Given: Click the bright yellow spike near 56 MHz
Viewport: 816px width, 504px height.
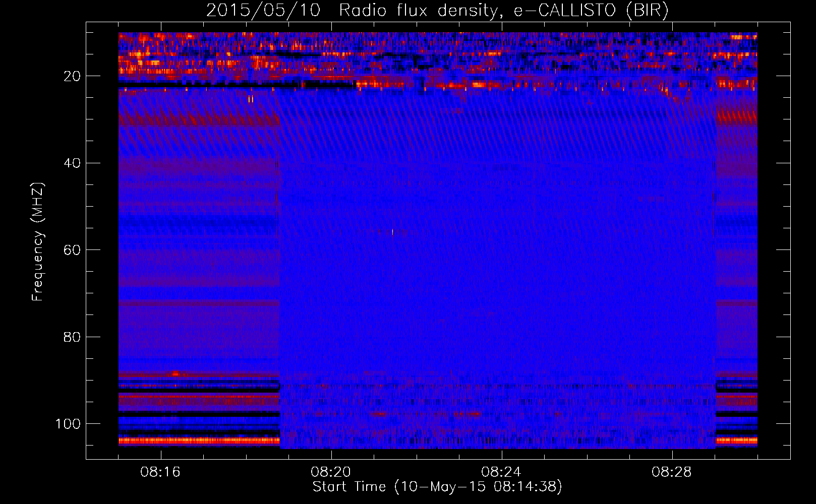Looking at the screenshot, I should click(392, 232).
